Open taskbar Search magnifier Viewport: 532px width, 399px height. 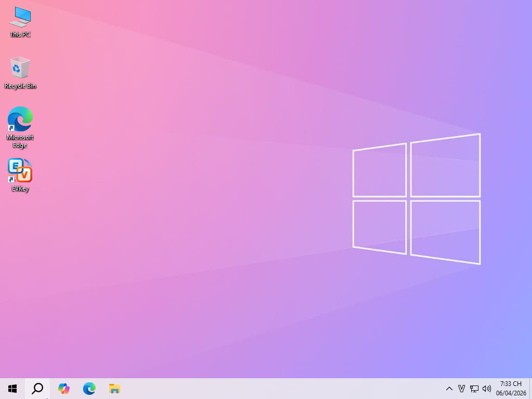37,389
